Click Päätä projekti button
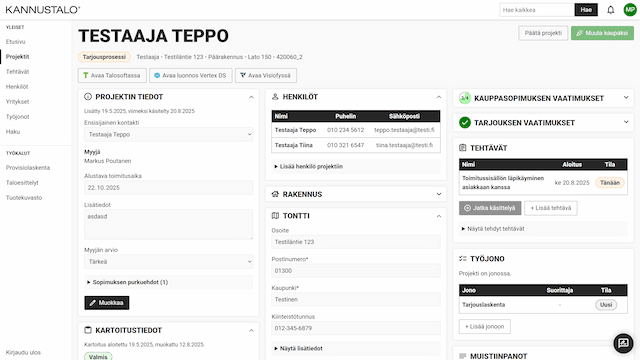 click(x=543, y=33)
